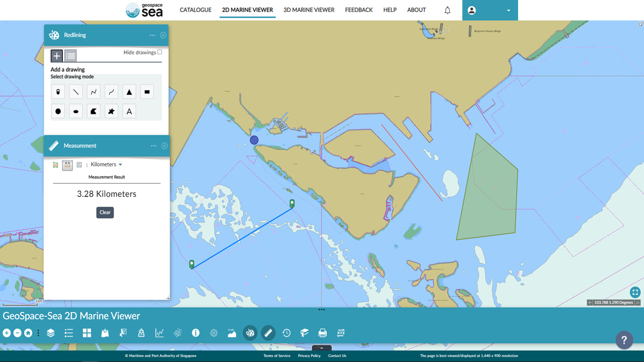
Task: Open the toolbar overflow dots menu
Action: click(x=38, y=333)
